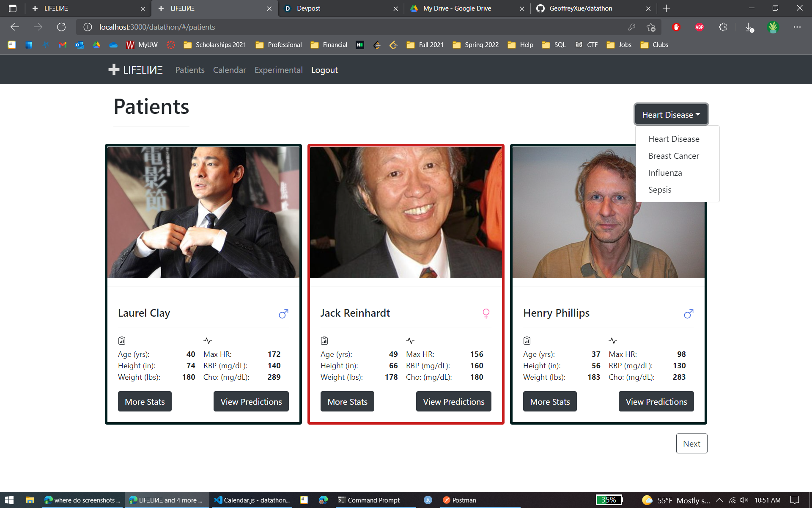Open Heart Disease dropdown button
Screen dimensions: 812x508
(x=671, y=115)
